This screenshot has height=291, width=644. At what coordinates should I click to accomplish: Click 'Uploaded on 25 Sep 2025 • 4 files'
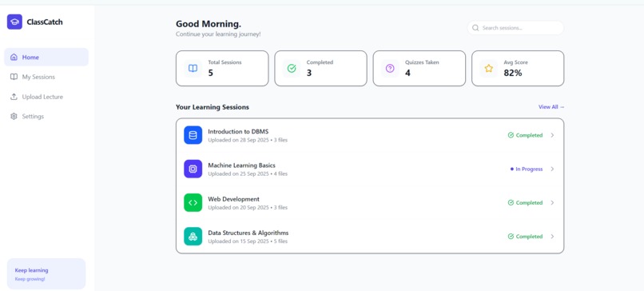tap(248, 173)
